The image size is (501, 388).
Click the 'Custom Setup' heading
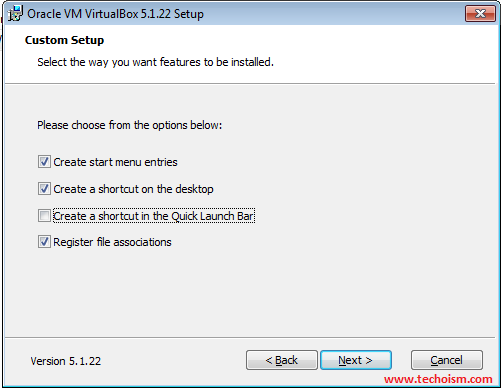(x=64, y=40)
